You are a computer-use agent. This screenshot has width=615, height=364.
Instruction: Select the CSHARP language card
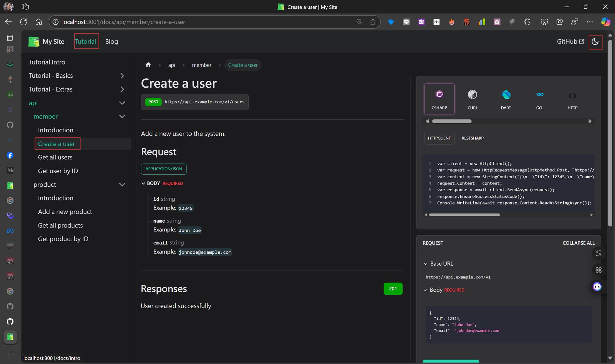(x=439, y=99)
